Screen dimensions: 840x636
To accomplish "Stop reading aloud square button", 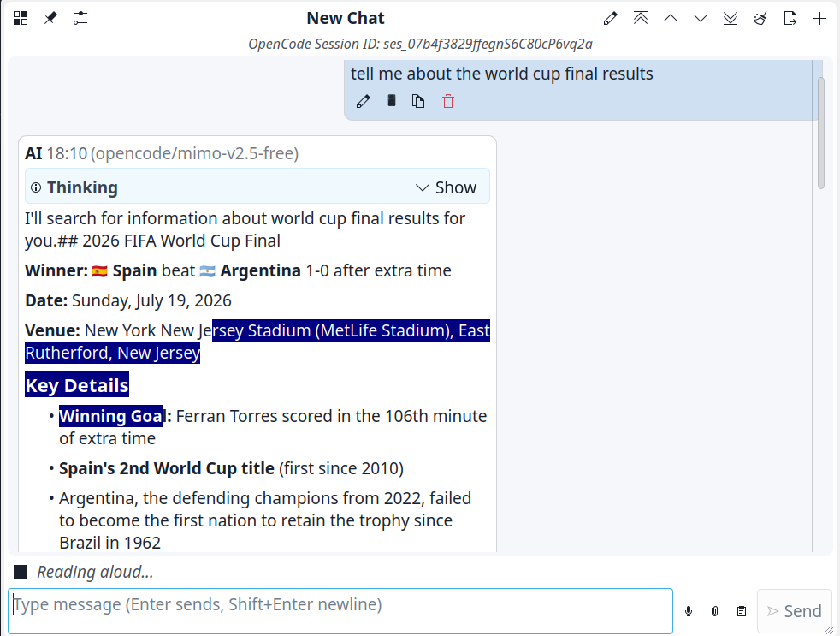I will (x=21, y=572).
